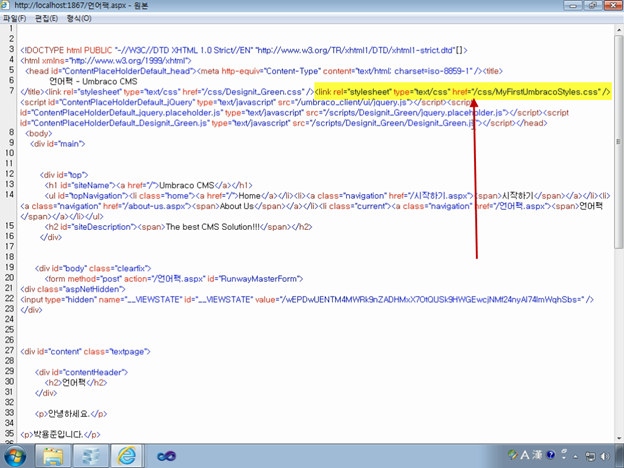Viewport: 624px width, 468px height.
Task: Open the 편집(E) menu
Action: click(x=46, y=18)
